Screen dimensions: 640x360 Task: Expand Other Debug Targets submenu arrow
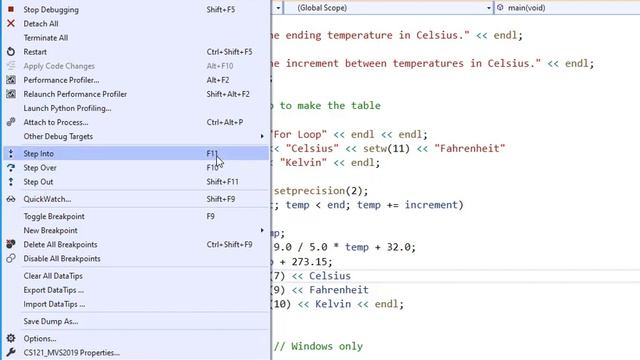(x=262, y=136)
